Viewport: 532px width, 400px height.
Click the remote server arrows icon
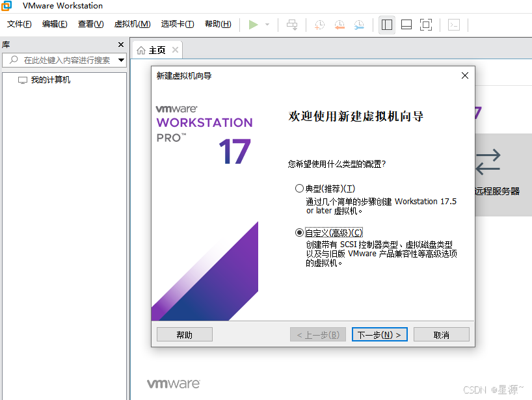[488, 162]
